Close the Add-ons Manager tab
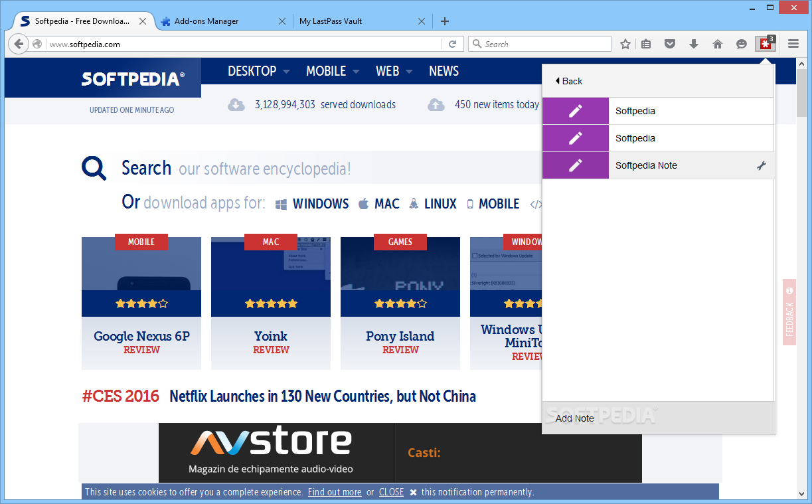Screen dimensions: 812x504 click(x=282, y=21)
